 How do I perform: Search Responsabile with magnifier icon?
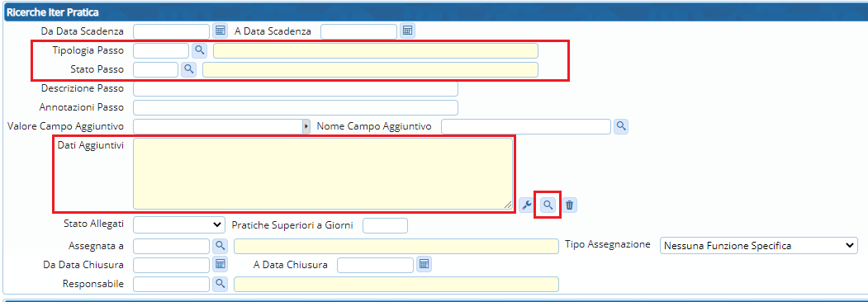220,283
